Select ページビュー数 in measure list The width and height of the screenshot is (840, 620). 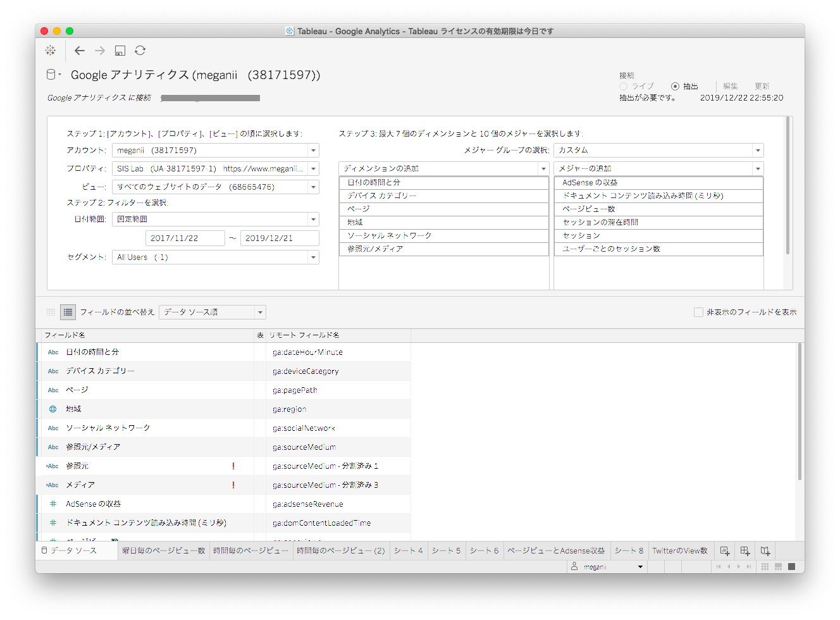(x=659, y=209)
